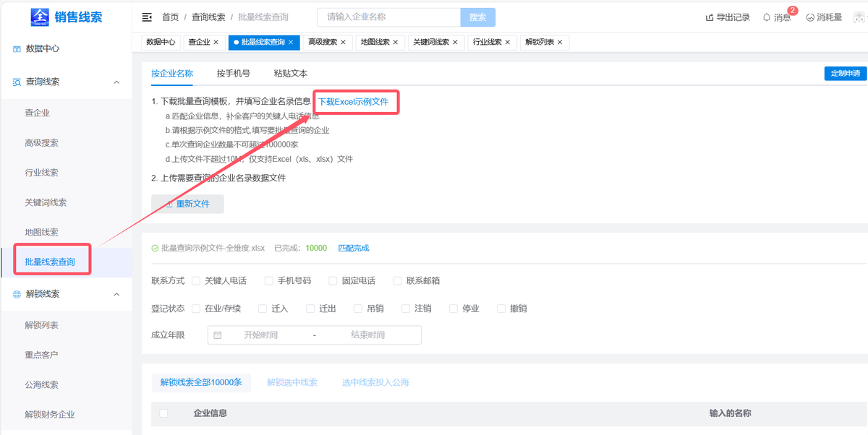Image resolution: width=868 pixels, height=435 pixels.
Task: Close the 地图线索 tab
Action: (x=396, y=43)
